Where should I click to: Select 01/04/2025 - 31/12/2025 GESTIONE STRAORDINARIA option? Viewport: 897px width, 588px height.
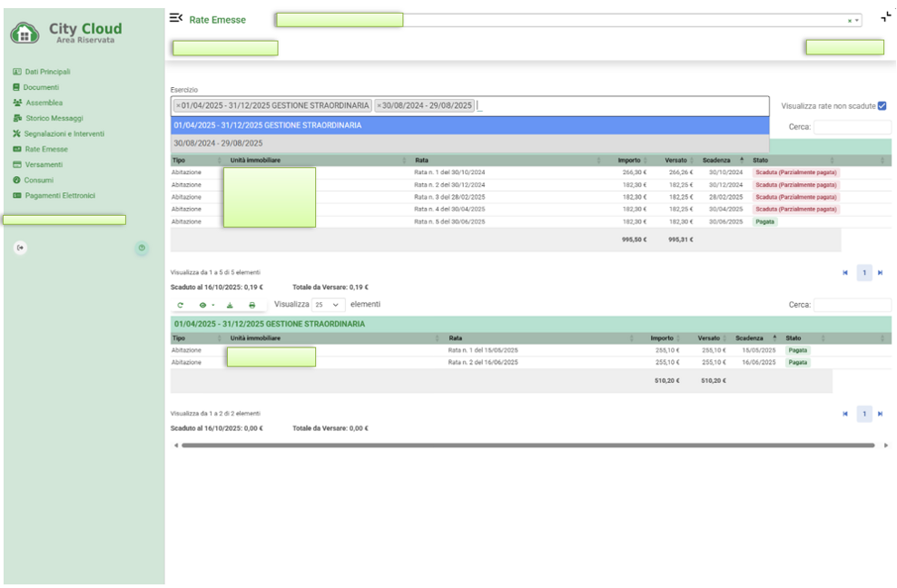[469, 125]
